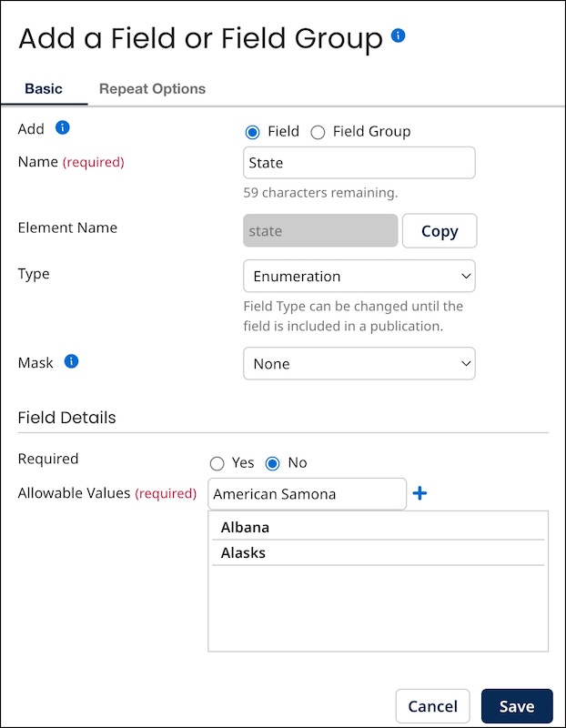Viewport: 566px width, 728px height.
Task: Set Required to Yes
Action: point(217,463)
